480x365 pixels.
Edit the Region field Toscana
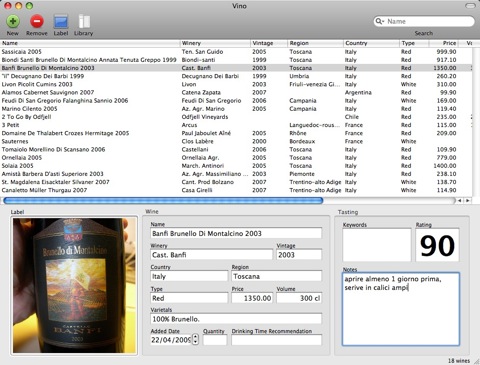277,276
